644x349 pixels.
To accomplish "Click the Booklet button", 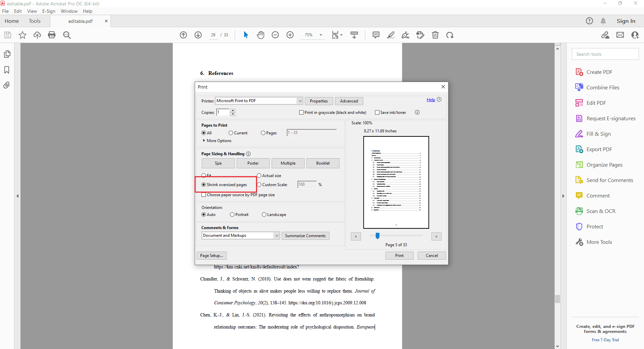I will (x=323, y=163).
